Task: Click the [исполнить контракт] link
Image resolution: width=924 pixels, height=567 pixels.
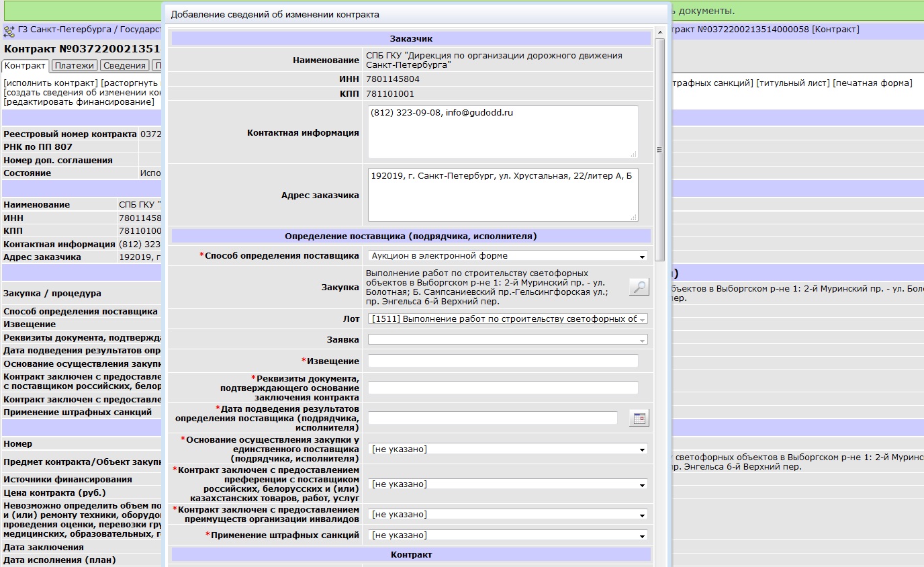Action: coord(51,83)
